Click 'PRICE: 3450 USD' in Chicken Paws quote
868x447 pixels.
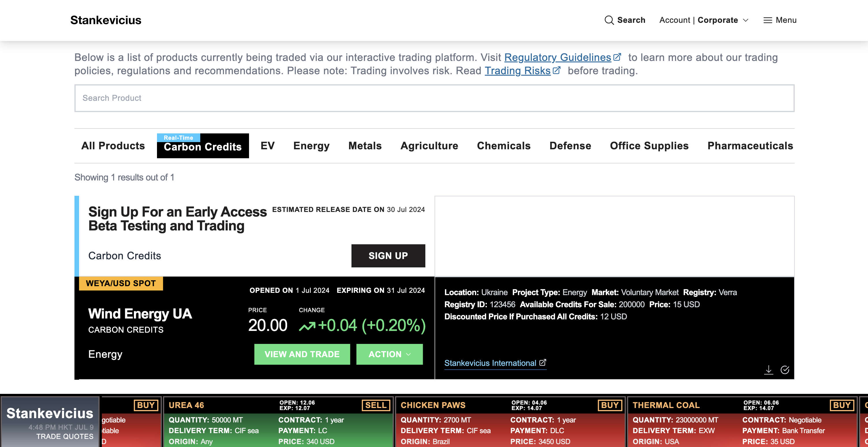[540, 441]
